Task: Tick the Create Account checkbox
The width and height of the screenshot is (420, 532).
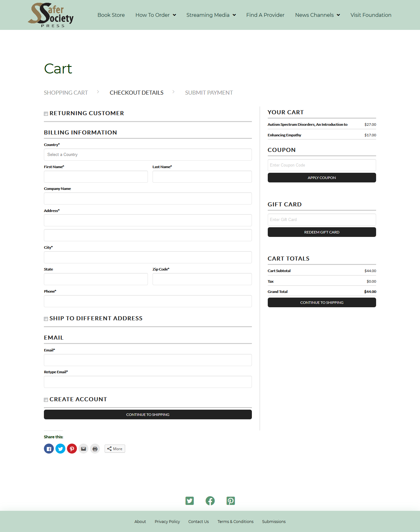Action: pyautogui.click(x=46, y=400)
